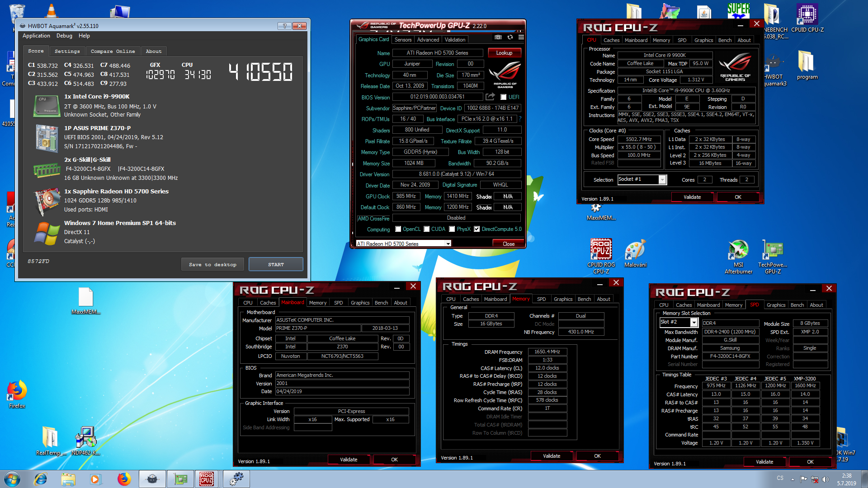This screenshot has width=868, height=488.
Task: Open Windows Media Player from the taskbar
Action: pyautogui.click(x=95, y=479)
